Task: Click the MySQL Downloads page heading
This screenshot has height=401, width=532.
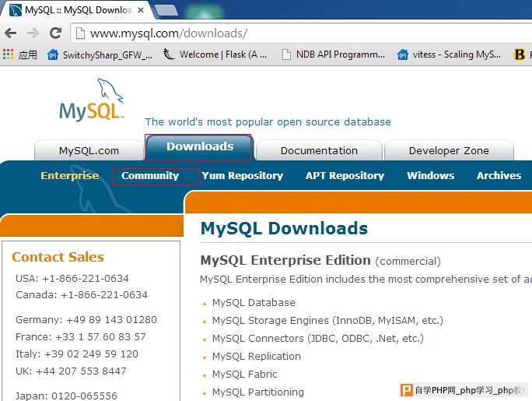Action: pos(284,228)
